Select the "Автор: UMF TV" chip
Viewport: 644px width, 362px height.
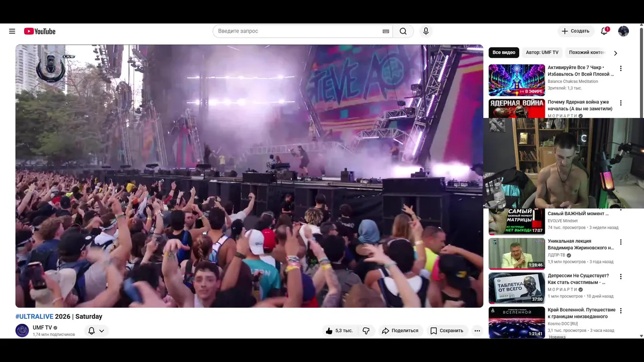point(542,52)
